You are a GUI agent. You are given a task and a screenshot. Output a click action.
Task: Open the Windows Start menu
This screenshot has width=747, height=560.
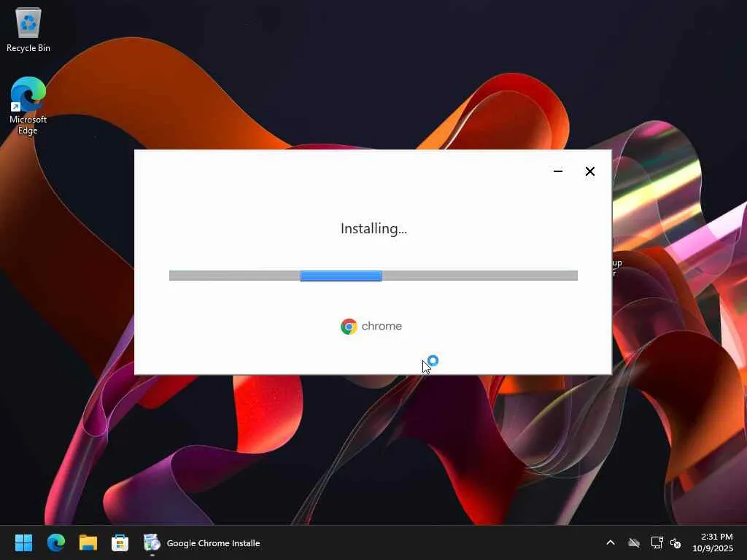coord(24,542)
